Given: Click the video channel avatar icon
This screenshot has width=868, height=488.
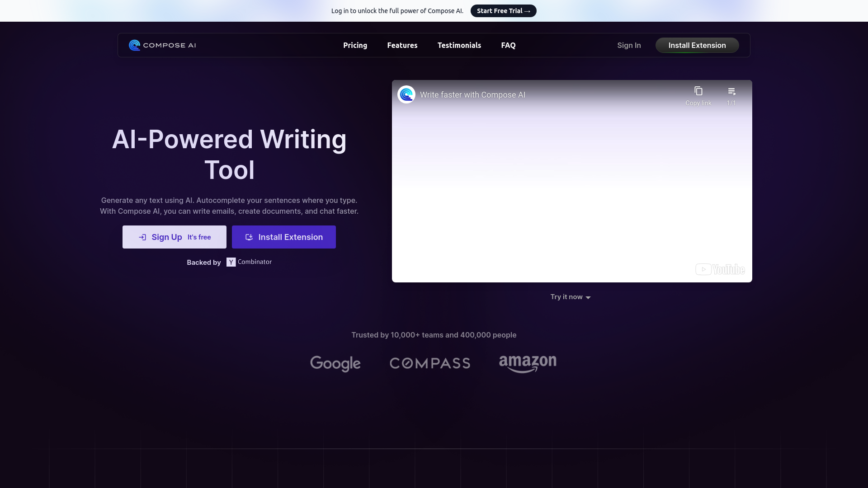Looking at the screenshot, I should [406, 94].
